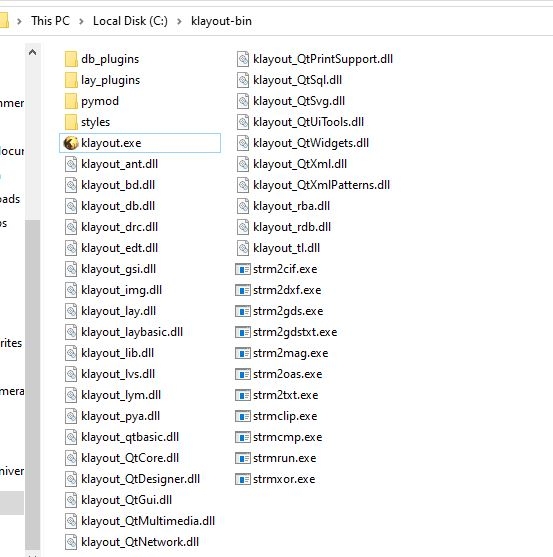Screen dimensions: 553x557
Task: Click the klayout_rba.dll file icon
Action: click(243, 206)
